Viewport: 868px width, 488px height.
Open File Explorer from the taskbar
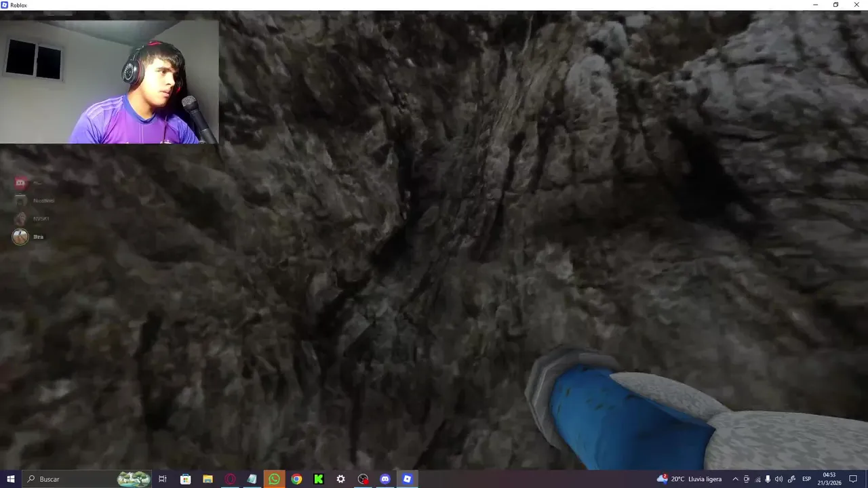coord(208,479)
